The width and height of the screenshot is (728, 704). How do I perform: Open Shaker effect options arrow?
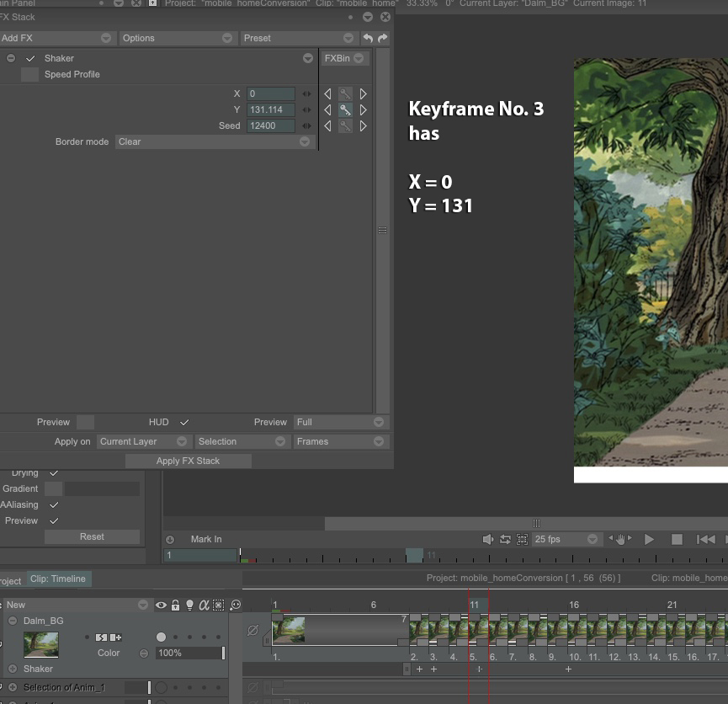pyautogui.click(x=308, y=59)
